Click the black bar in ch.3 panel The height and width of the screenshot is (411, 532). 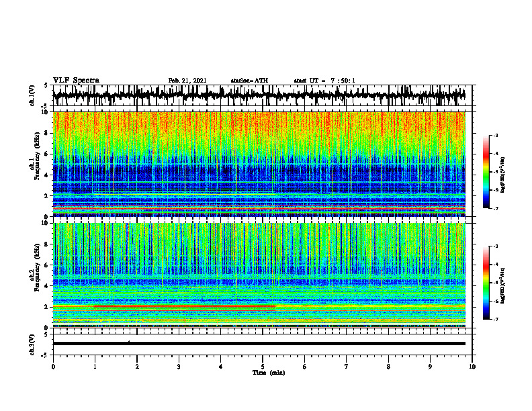259,344
